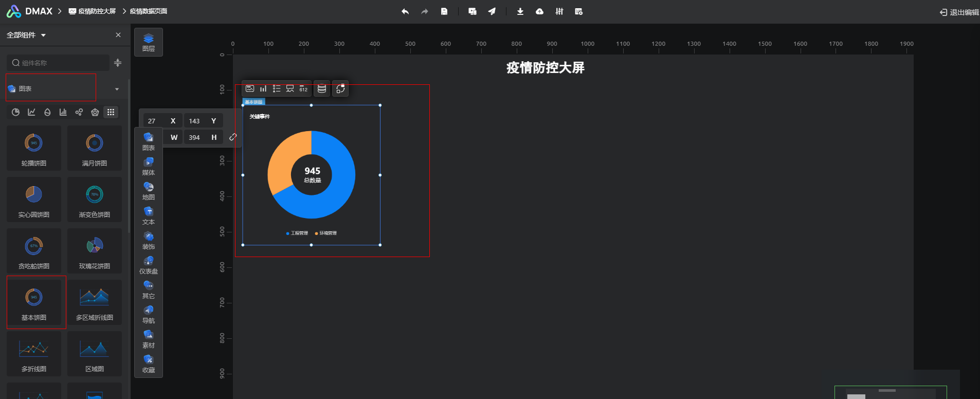The width and height of the screenshot is (980, 399).
Task: Show all chart types with grid icon
Action: (111, 112)
